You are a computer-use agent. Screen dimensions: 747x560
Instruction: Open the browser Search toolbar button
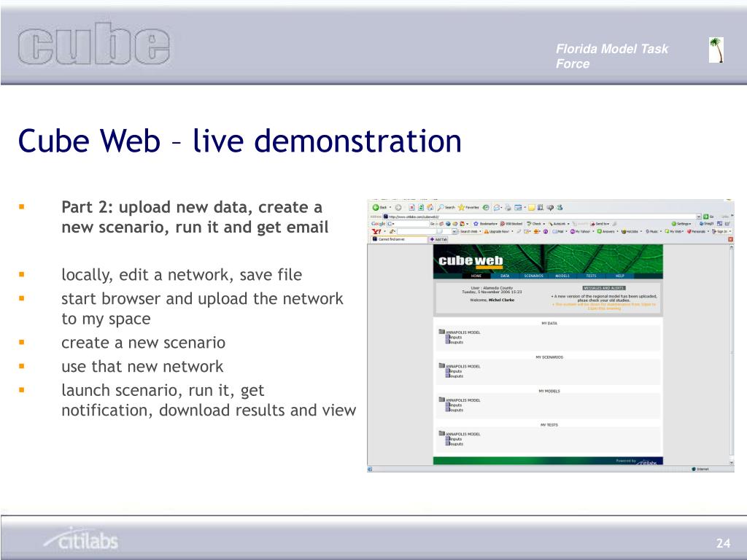click(x=446, y=208)
